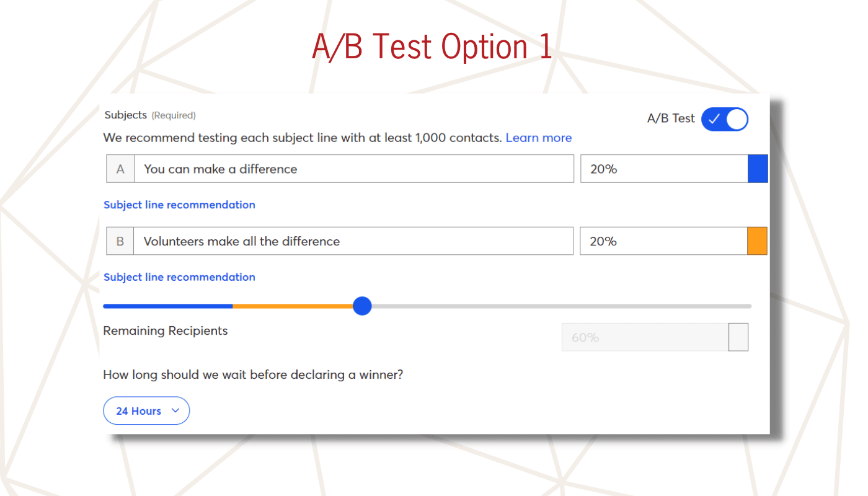Select the orange color swatch for B
The image size is (868, 496).
758,241
